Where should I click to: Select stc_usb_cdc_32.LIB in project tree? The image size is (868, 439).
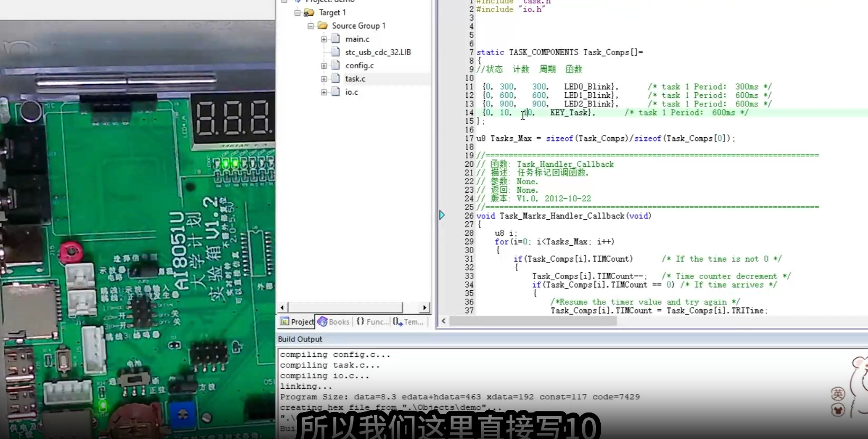pos(378,52)
